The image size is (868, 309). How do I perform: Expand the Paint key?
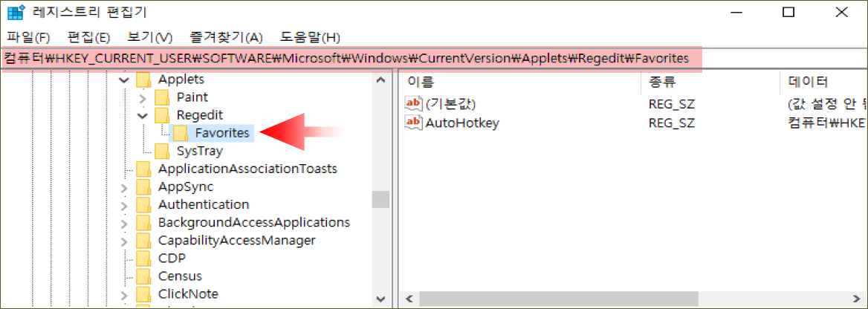tap(143, 98)
